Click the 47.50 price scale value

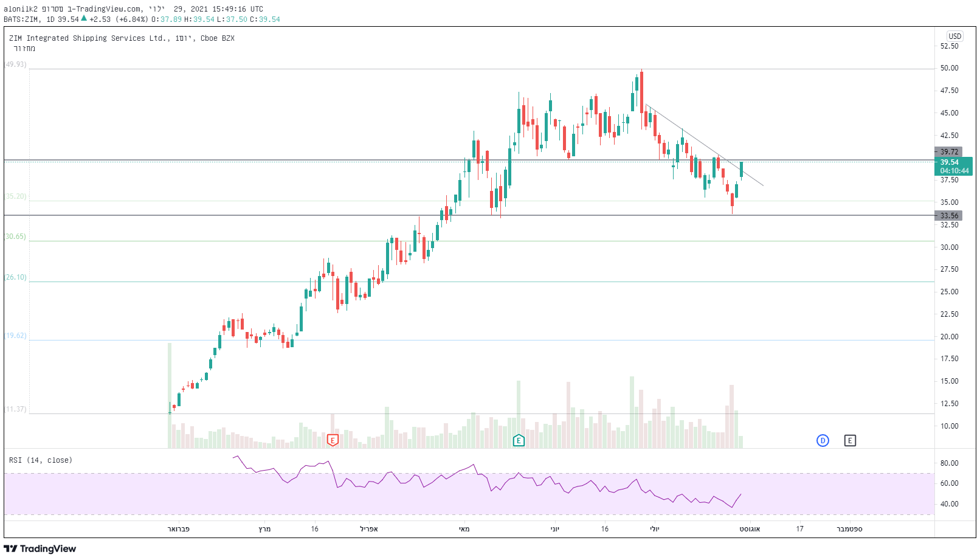(950, 91)
